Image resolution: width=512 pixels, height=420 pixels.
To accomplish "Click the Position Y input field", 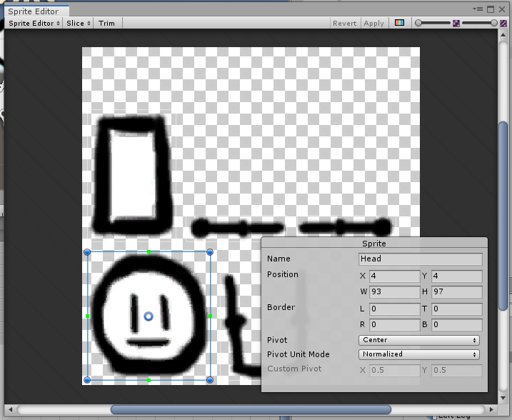I will coord(457,276).
